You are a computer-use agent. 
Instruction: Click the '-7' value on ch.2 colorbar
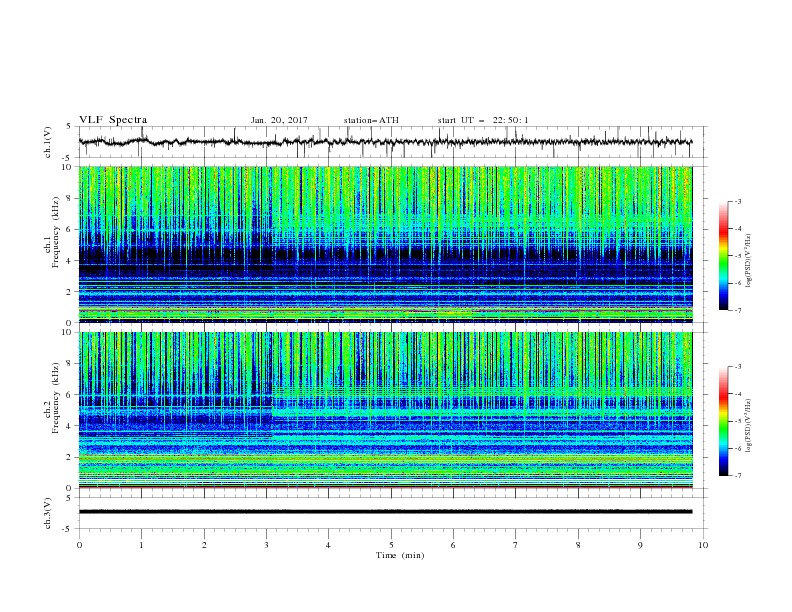point(737,476)
